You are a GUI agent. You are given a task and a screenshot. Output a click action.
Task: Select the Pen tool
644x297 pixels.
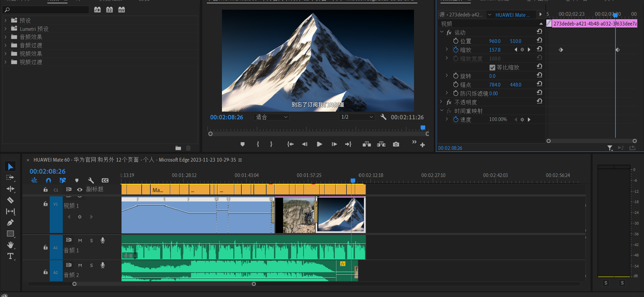point(10,223)
